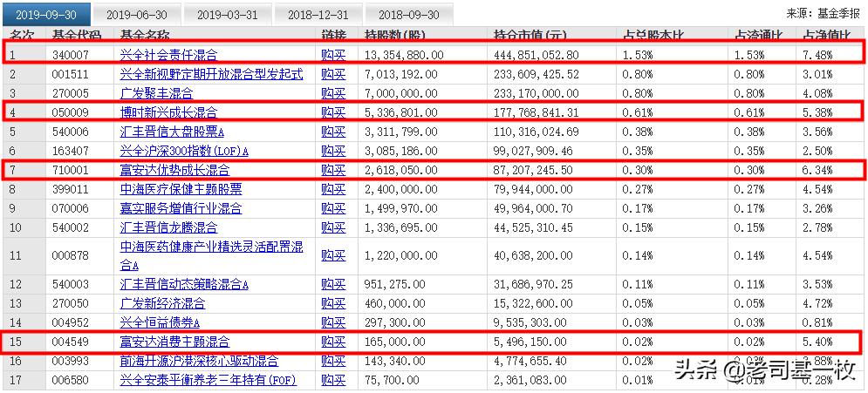Image resolution: width=868 pixels, height=393 pixels.
Task: Click 购买 for fund 270050
Action: pyautogui.click(x=334, y=303)
